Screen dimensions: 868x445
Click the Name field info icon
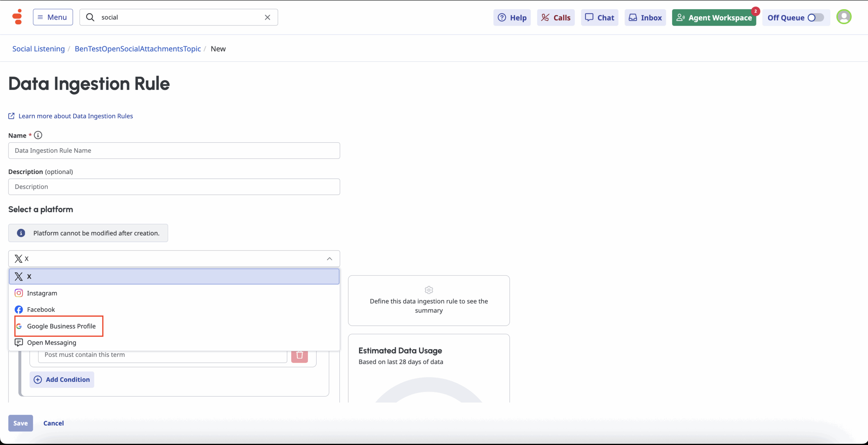(x=38, y=135)
